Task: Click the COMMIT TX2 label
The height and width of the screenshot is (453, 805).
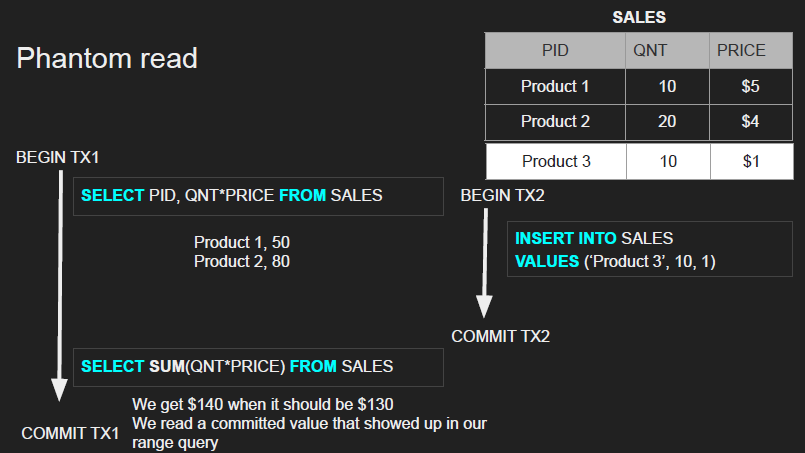Action: click(500, 336)
